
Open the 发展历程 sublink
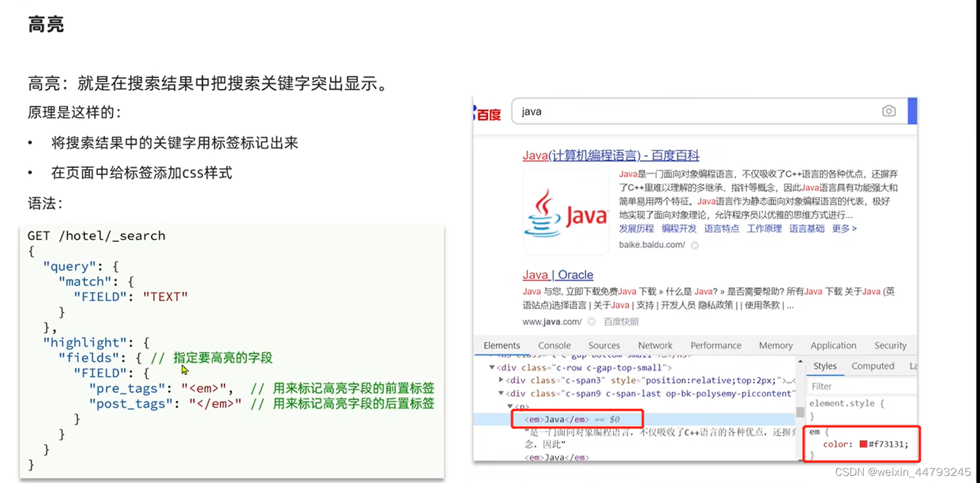coord(636,229)
